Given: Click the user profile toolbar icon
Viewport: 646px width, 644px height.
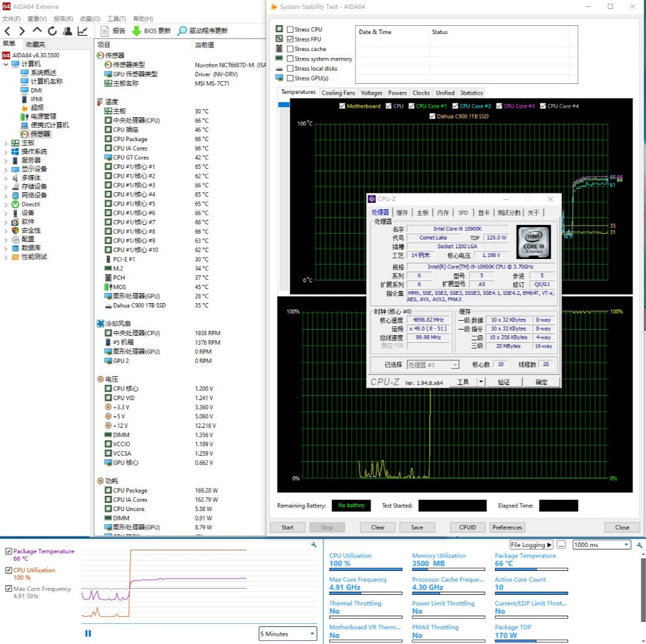Looking at the screenshot, I should [x=67, y=31].
